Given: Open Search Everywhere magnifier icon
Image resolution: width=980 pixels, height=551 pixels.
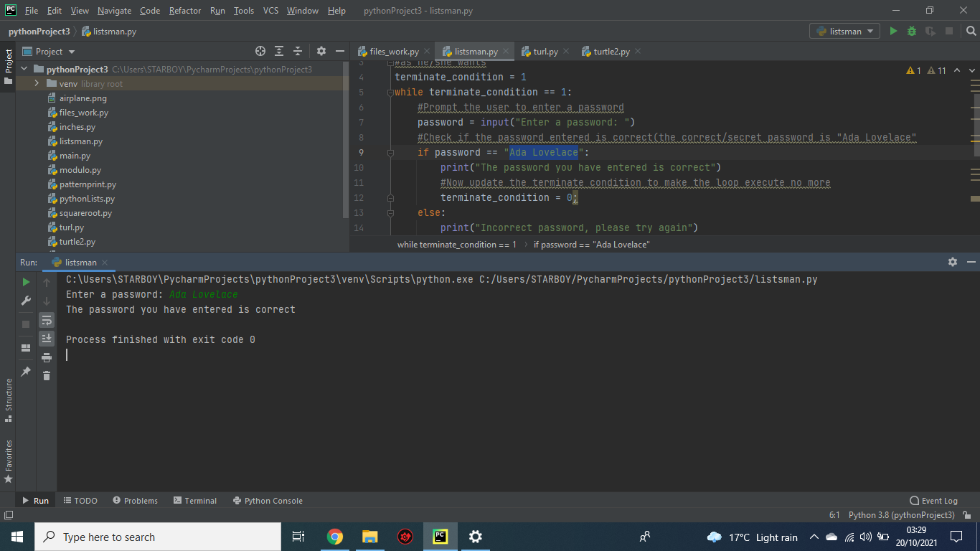Looking at the screenshot, I should click(971, 31).
